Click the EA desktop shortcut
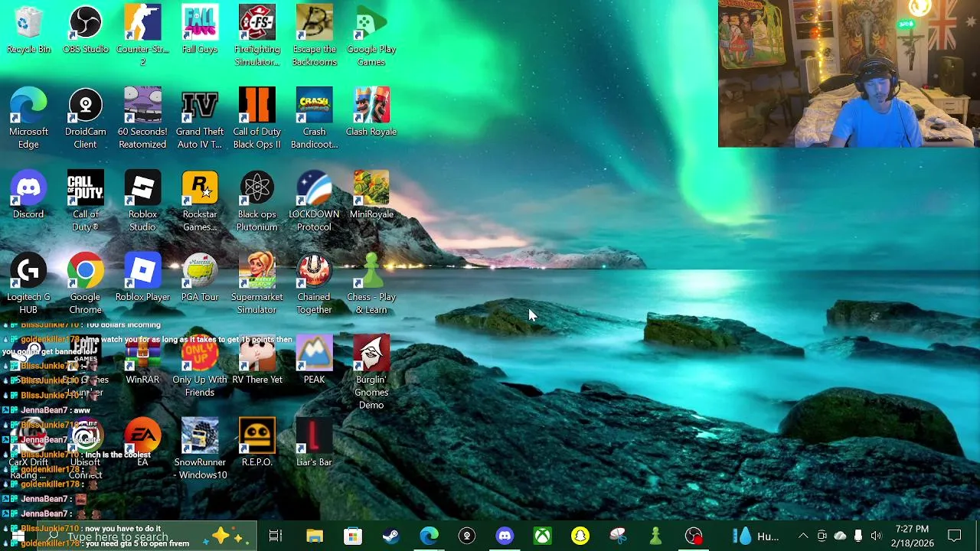980x551 pixels. click(142, 444)
